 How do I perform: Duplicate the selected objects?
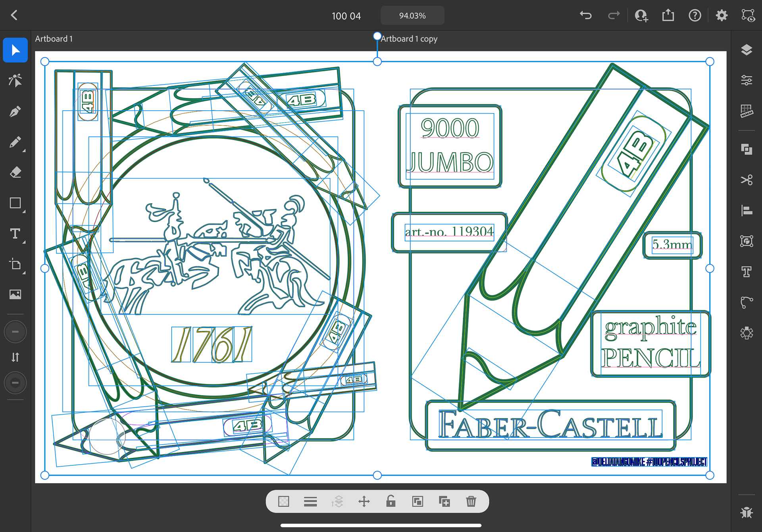click(444, 501)
